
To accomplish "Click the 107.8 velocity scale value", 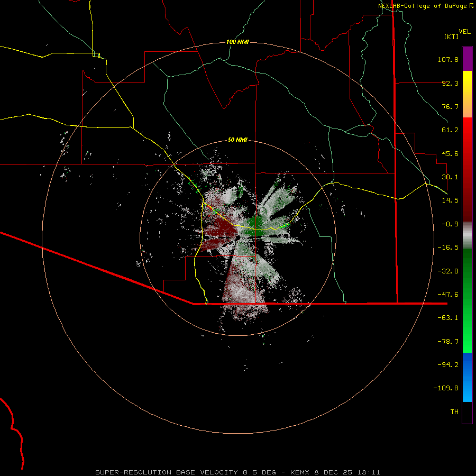I will tap(448, 59).
